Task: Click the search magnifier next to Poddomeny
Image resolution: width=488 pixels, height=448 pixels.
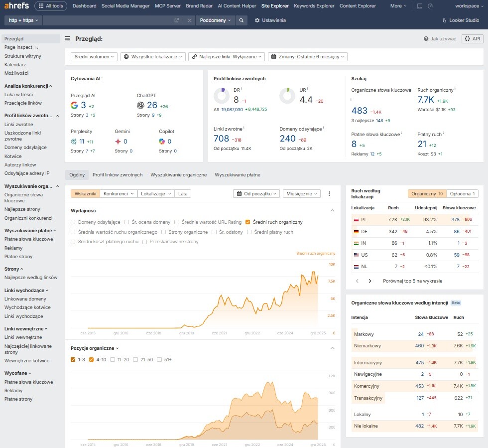Action: point(242,20)
